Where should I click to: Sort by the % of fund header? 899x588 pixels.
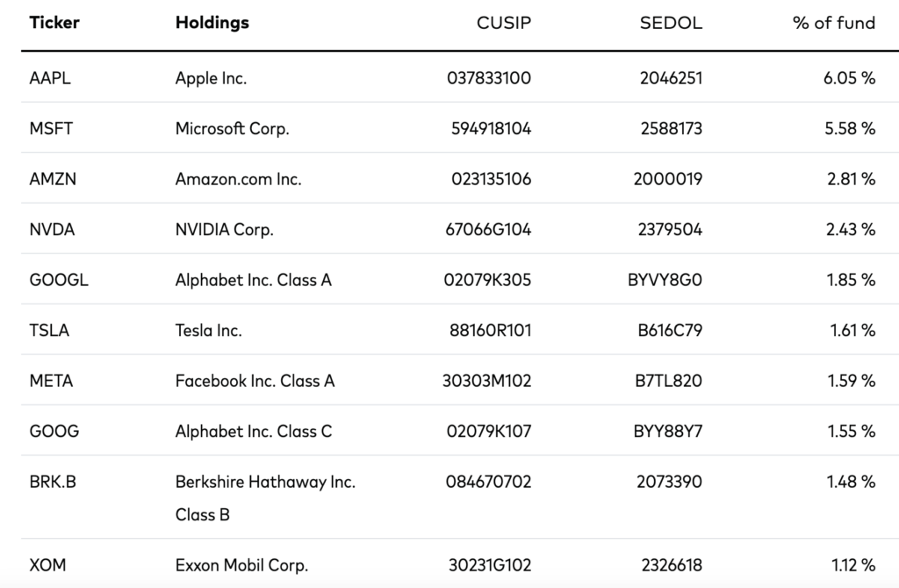tap(833, 23)
